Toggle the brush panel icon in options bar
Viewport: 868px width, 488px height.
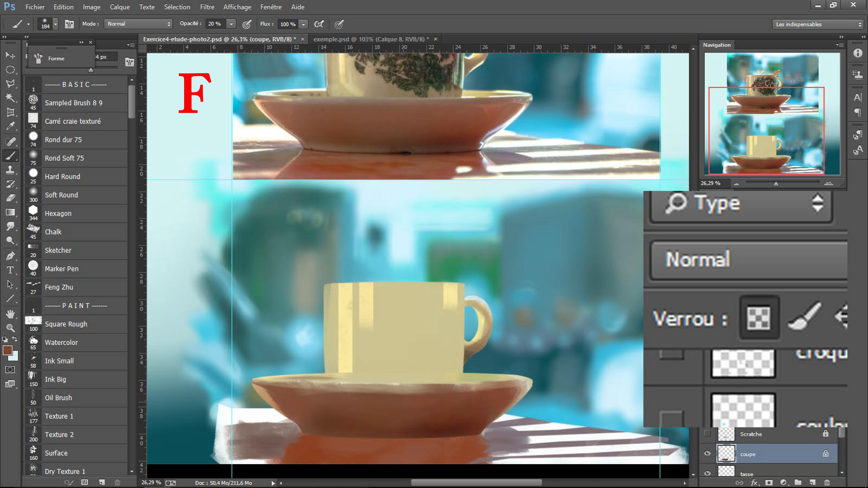[x=69, y=24]
